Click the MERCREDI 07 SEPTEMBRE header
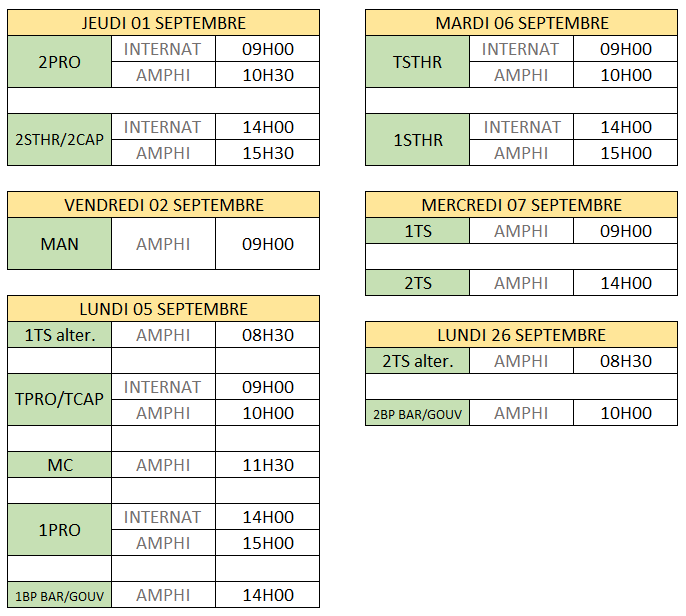The image size is (686, 616). click(522, 205)
